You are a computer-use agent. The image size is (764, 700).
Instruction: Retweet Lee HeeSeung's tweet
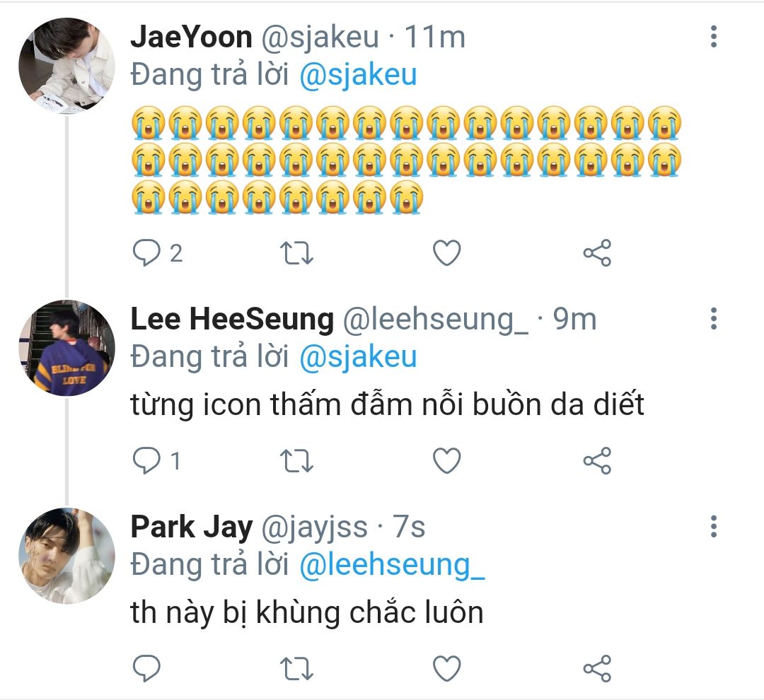(298, 461)
